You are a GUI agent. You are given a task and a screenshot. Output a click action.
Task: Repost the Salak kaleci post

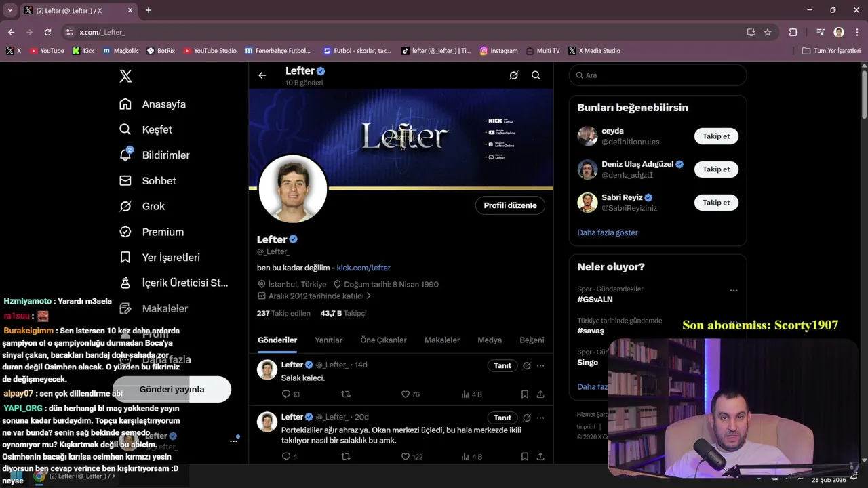(345, 394)
